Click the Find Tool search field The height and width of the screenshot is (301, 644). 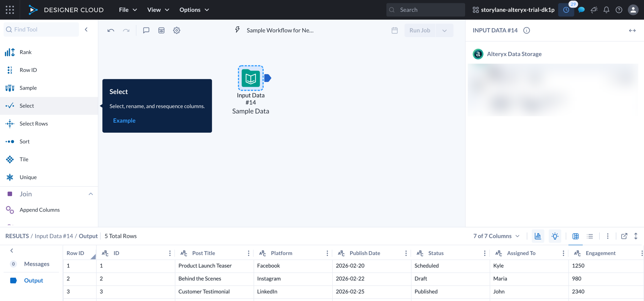coord(42,29)
